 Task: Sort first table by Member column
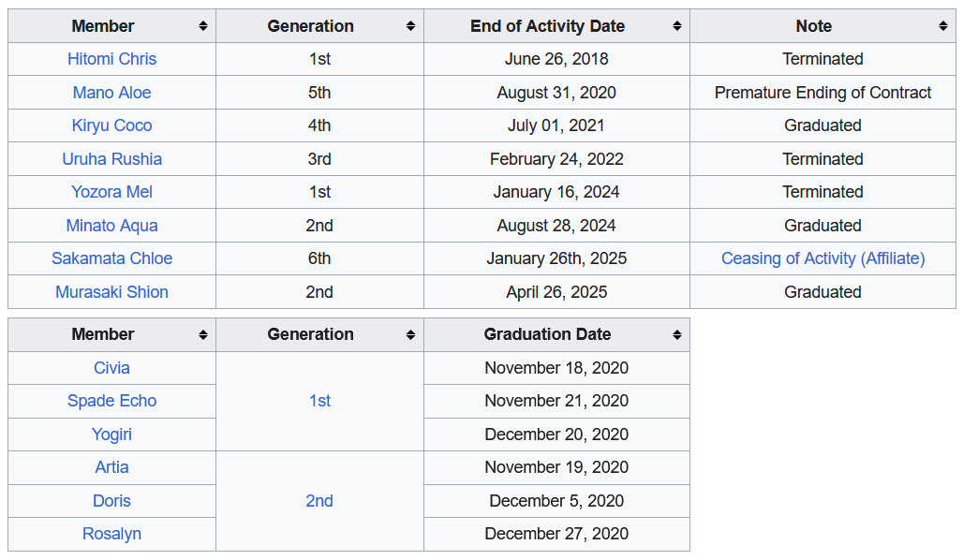point(202,26)
